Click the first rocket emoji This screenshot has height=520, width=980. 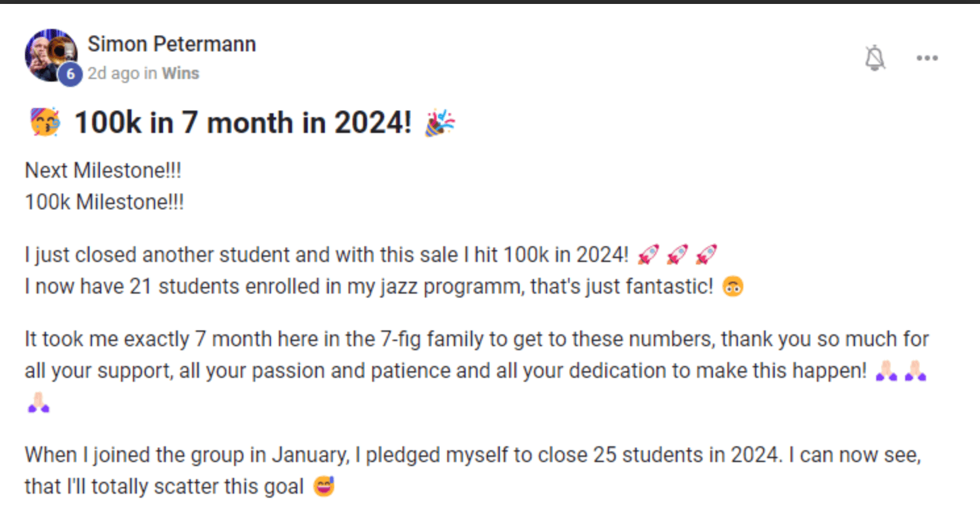649,253
